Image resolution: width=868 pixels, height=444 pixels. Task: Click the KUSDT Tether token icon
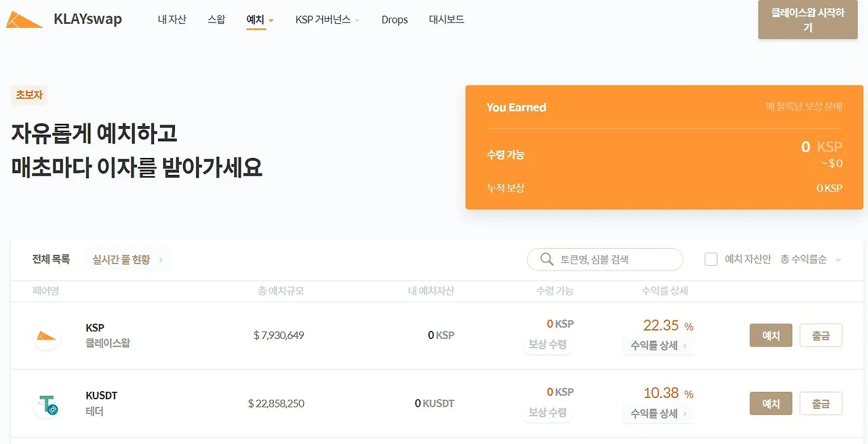[x=47, y=405]
